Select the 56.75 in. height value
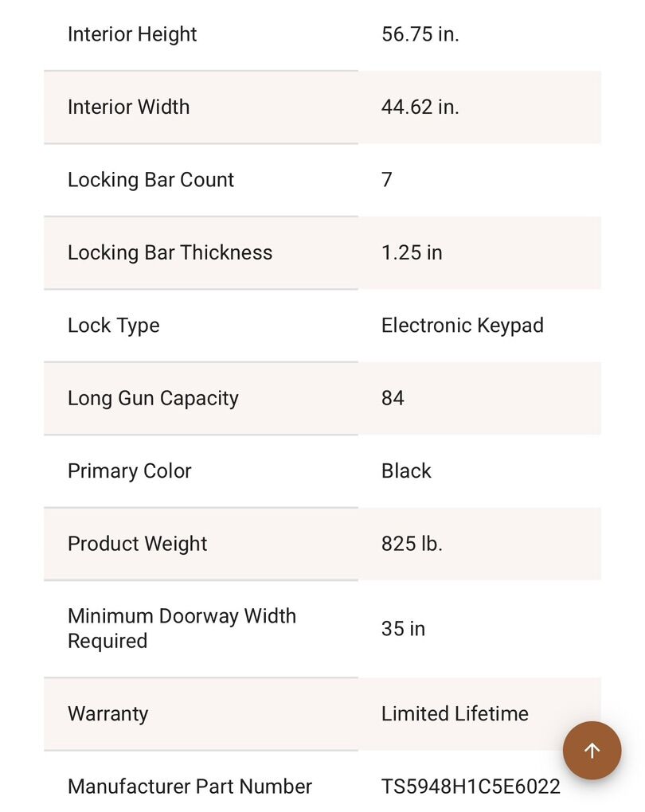Screen dimensions: 645x812 click(x=420, y=34)
